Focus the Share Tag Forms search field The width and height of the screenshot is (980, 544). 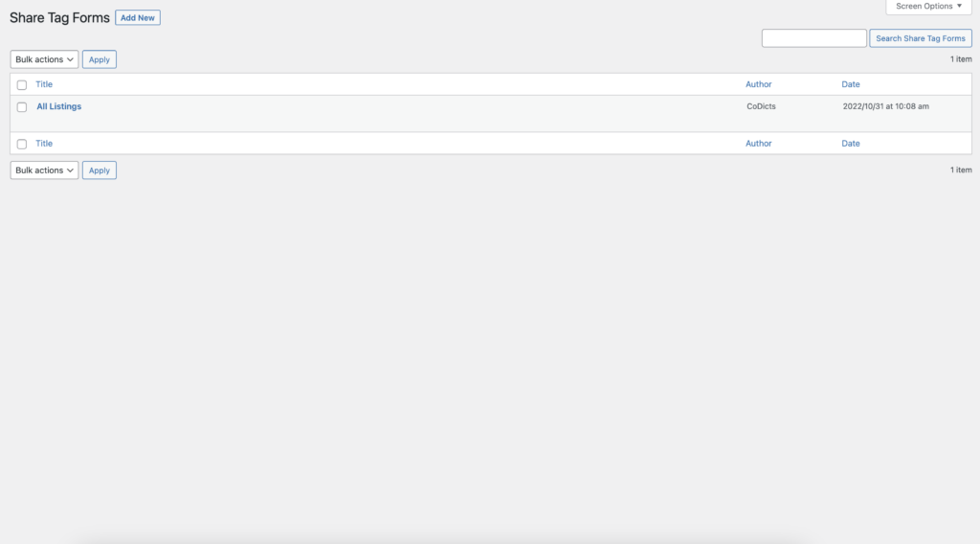pyautogui.click(x=813, y=38)
